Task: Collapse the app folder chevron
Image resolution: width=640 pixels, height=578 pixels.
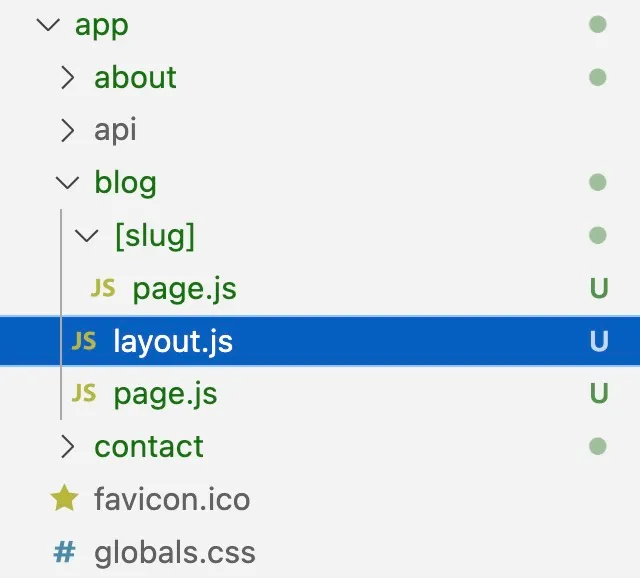Action: click(48, 25)
